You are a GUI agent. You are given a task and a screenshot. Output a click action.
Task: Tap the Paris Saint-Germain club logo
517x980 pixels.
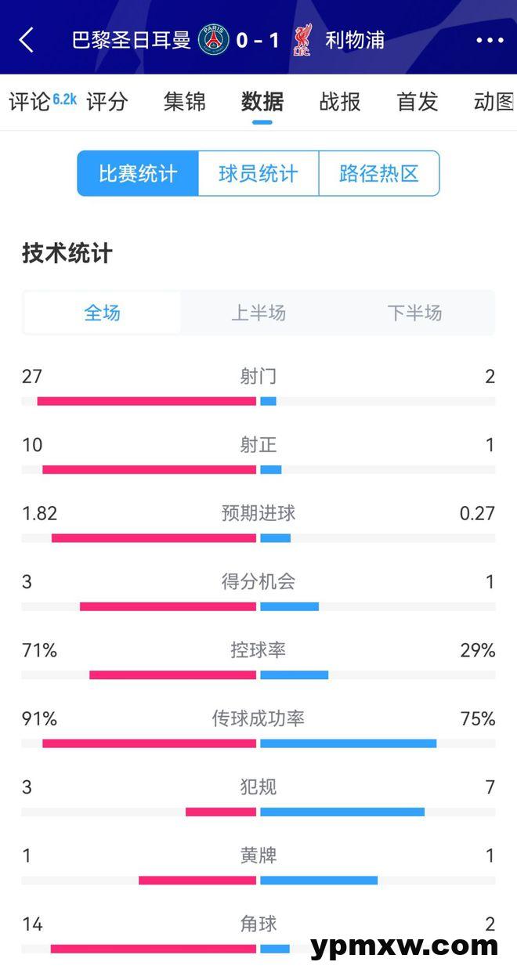click(214, 39)
